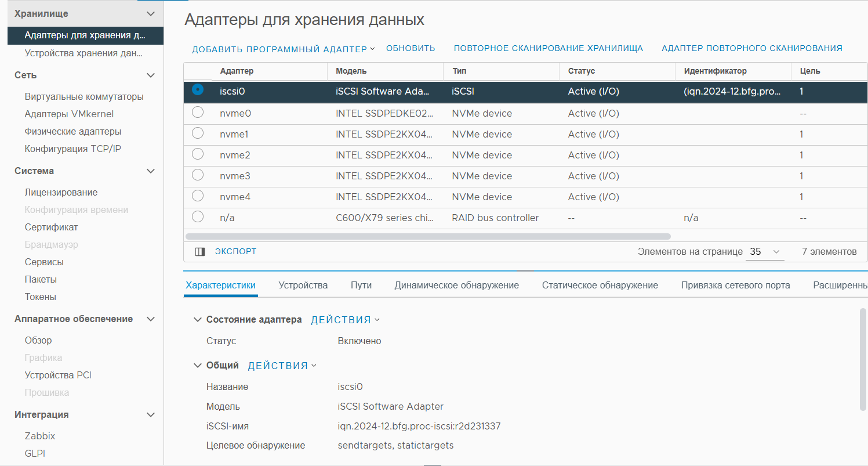This screenshot has height=466, width=868.
Task: Collapse the Интеграция sidebar section
Action: (151, 415)
